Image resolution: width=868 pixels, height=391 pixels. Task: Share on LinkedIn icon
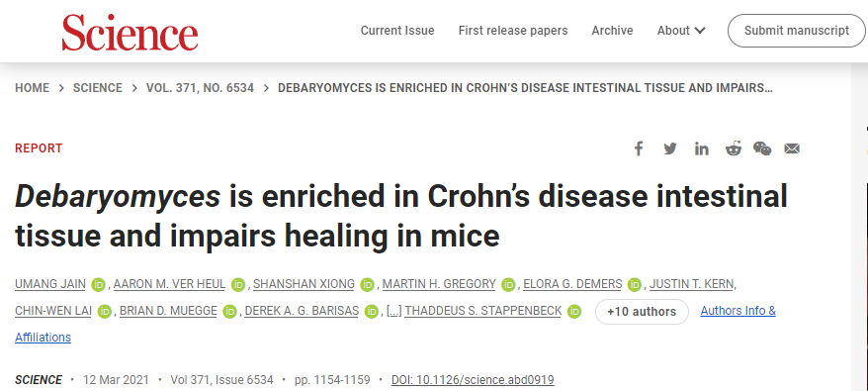click(701, 148)
